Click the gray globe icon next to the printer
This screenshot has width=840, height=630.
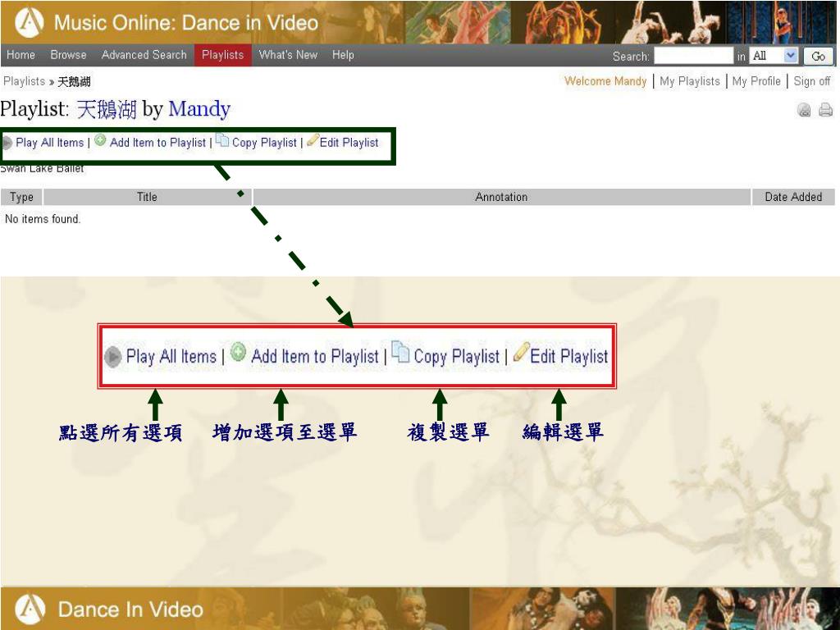(x=804, y=110)
